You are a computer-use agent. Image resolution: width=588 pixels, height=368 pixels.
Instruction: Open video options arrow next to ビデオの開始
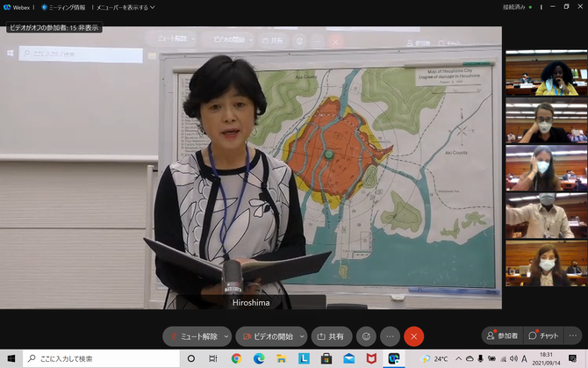(300, 336)
